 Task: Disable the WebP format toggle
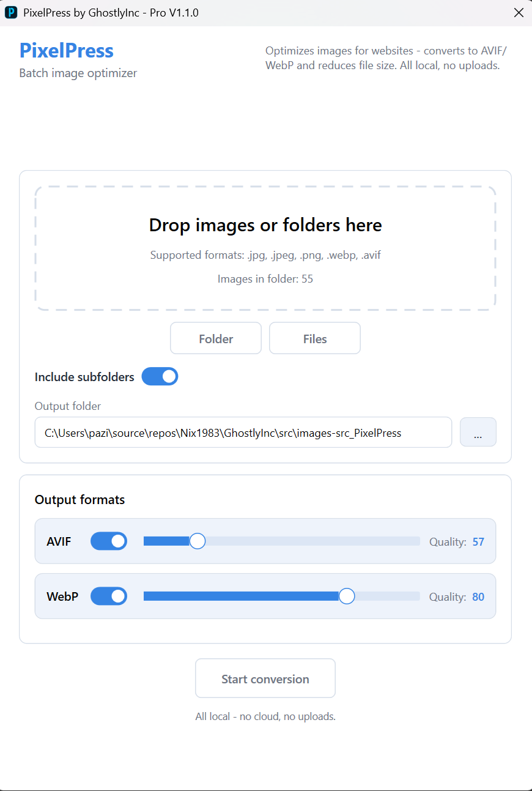pos(109,596)
